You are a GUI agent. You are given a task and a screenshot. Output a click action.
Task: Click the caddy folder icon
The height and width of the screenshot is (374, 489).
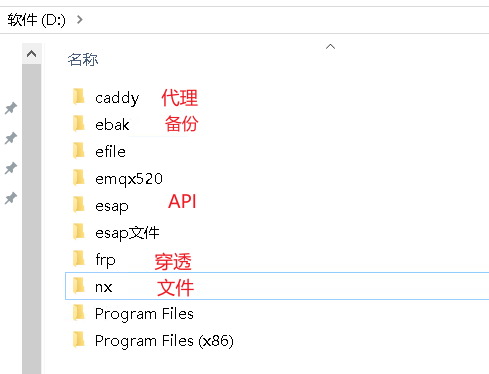point(79,97)
